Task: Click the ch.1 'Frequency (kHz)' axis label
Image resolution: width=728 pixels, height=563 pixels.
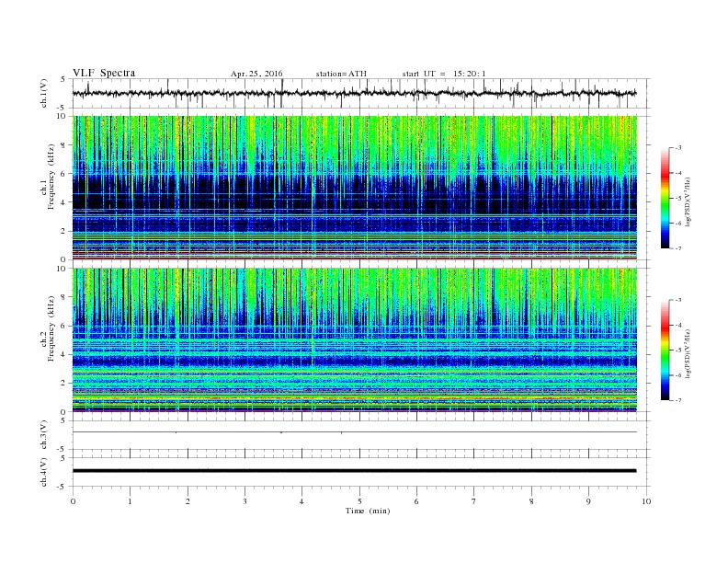Action: point(51,177)
